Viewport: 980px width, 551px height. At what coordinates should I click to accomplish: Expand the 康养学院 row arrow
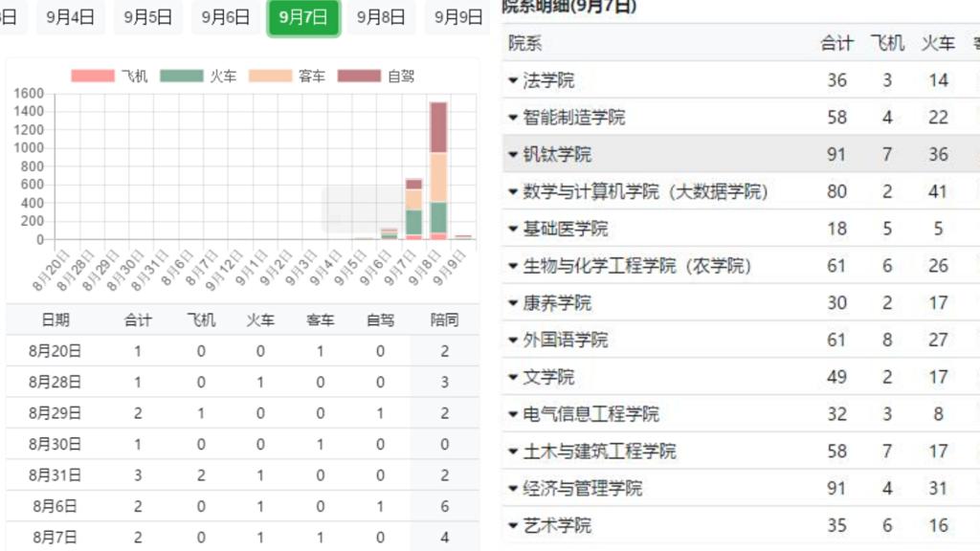[514, 304]
